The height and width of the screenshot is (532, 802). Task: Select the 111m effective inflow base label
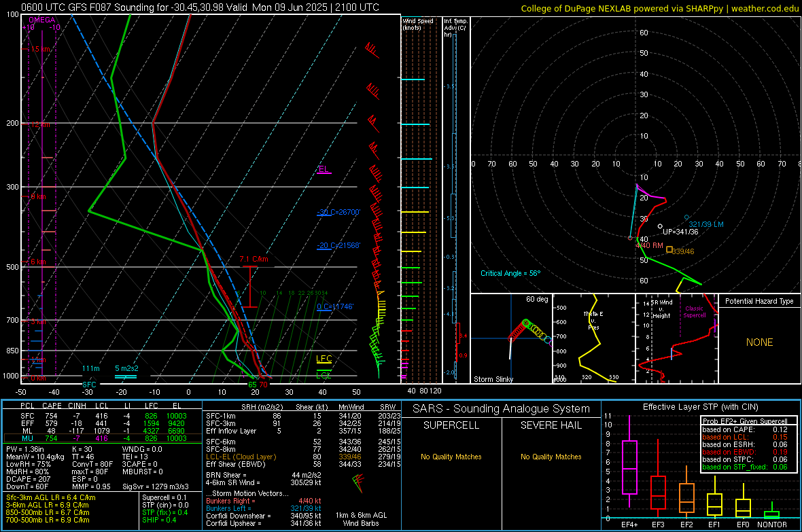pos(91,368)
